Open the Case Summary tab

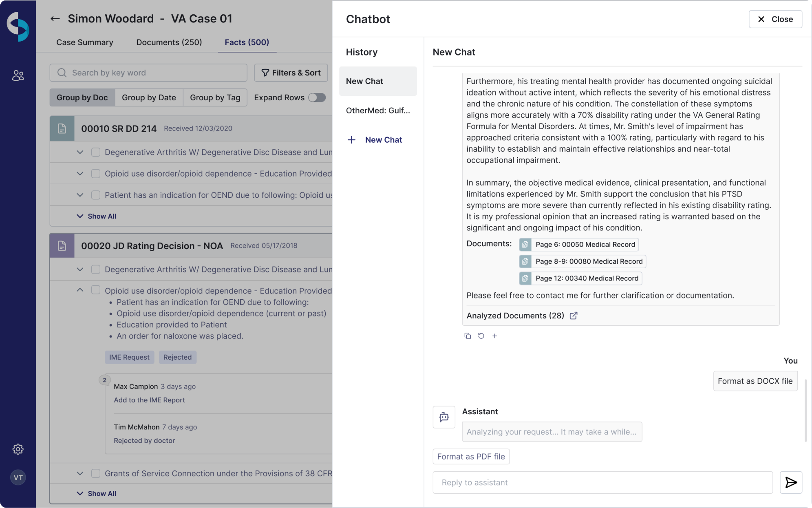pyautogui.click(x=84, y=42)
